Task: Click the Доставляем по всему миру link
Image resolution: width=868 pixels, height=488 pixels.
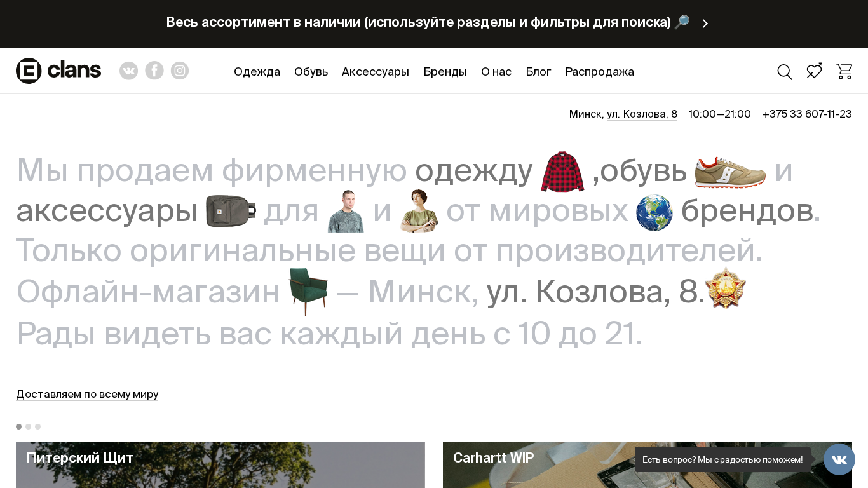Action: tap(87, 394)
